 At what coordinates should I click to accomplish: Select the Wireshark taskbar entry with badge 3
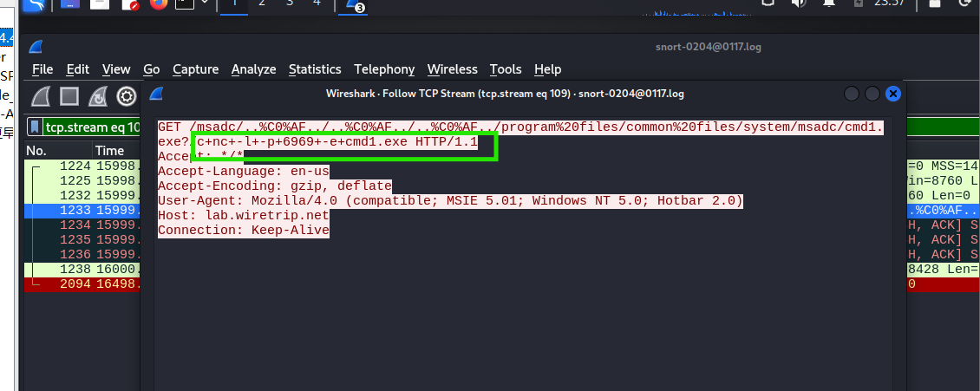pyautogui.click(x=355, y=5)
